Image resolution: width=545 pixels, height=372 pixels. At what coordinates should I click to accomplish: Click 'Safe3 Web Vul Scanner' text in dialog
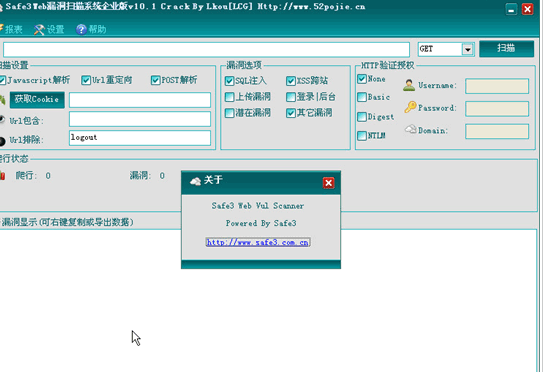coord(258,206)
